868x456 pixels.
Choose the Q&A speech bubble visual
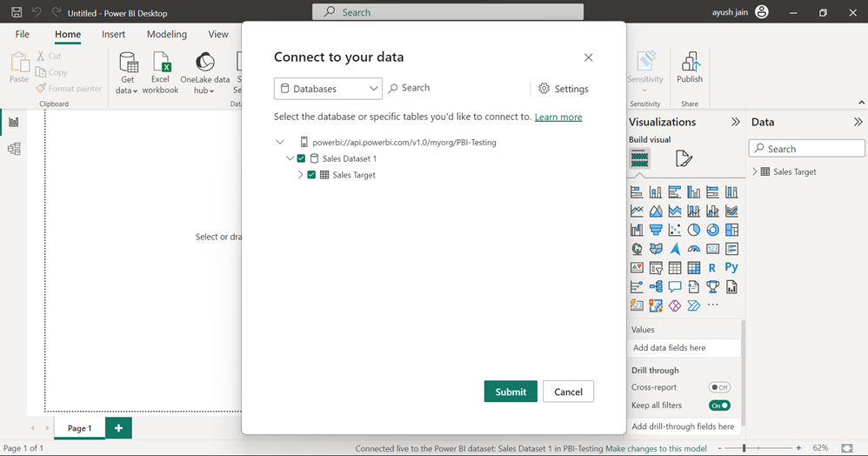coord(674,287)
